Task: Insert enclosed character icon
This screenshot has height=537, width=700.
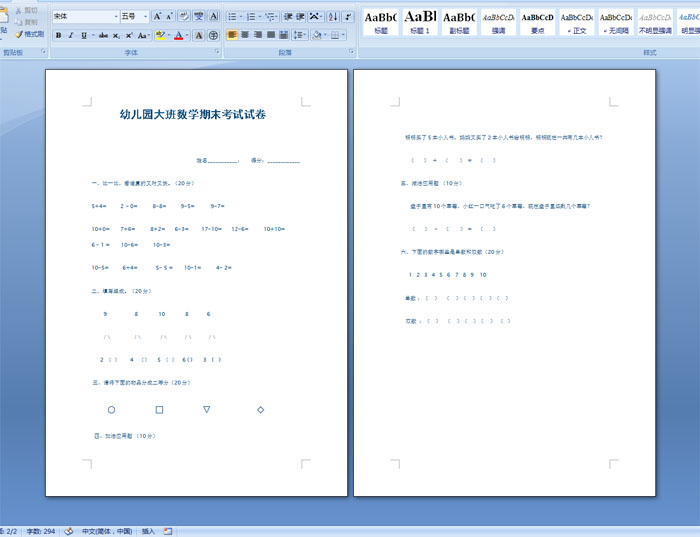Action: [x=213, y=35]
